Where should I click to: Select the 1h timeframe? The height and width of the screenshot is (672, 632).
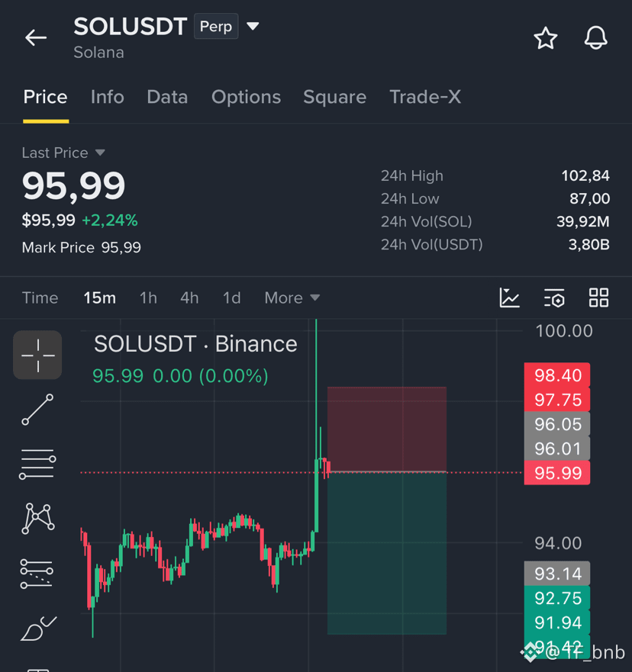pos(148,297)
